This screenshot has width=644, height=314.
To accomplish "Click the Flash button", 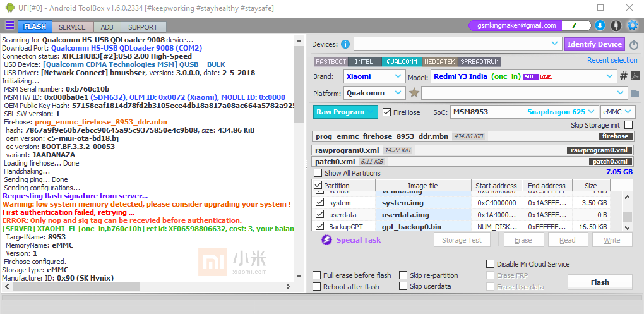I will (600, 282).
